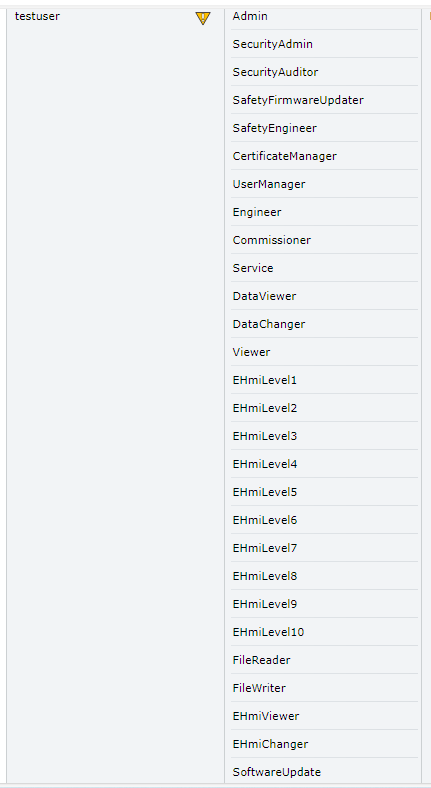
Task: Select the DataViewer role
Action: [264, 296]
